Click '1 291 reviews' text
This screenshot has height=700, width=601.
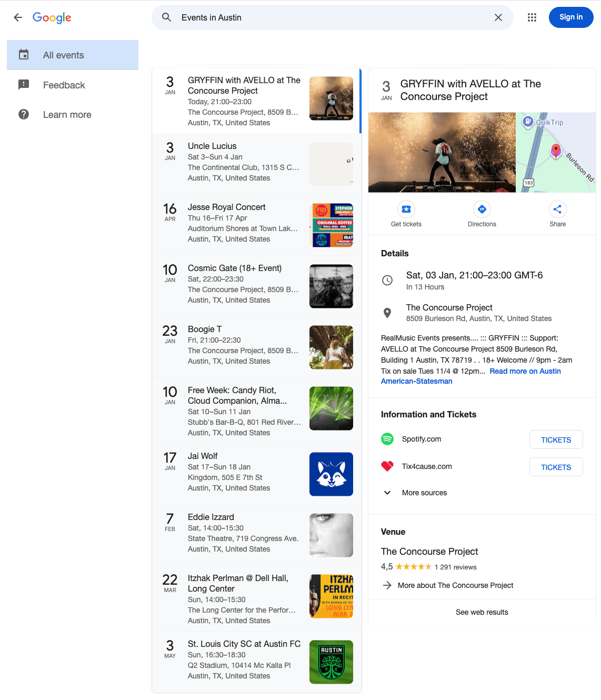pos(456,567)
